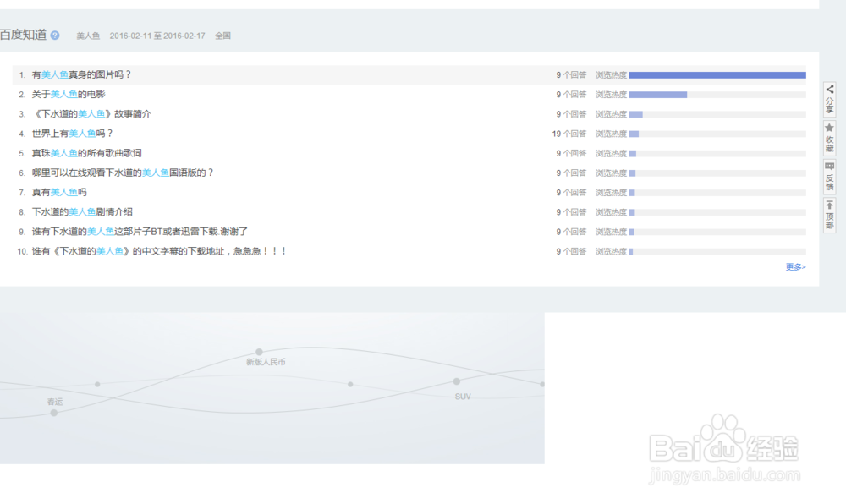
Task: Click 9 个回答 for 真有美人鱼吗 row
Action: (x=571, y=193)
